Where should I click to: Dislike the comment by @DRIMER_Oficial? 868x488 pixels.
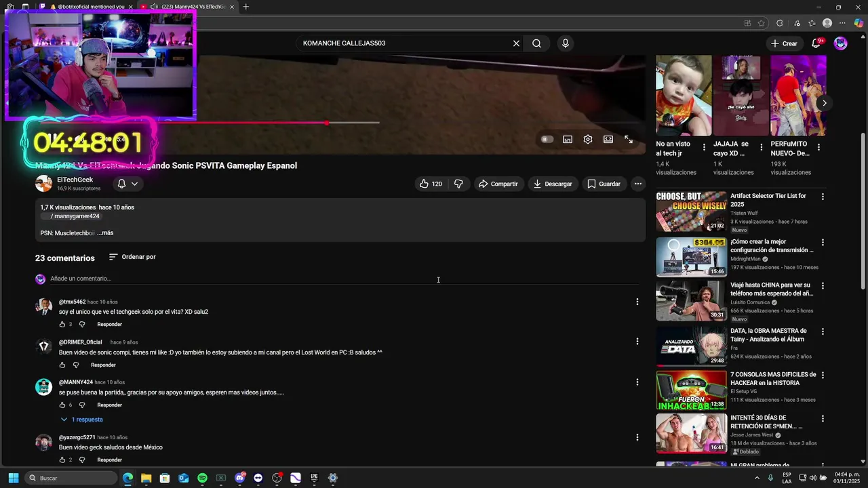[x=76, y=365]
